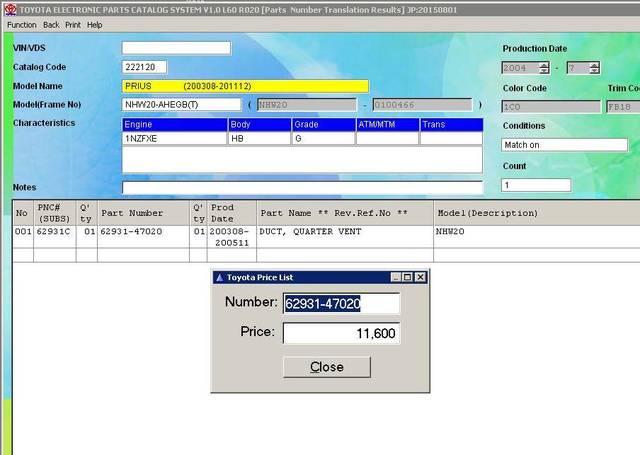Click the Price field showing 11,600
Screen dimensions: 640x455
coord(341,333)
